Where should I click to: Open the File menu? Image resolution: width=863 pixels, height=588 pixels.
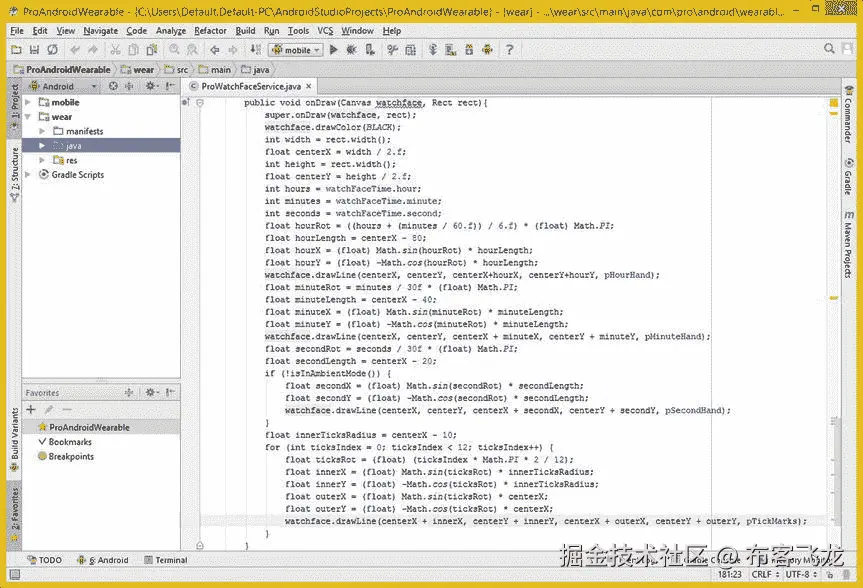(x=17, y=31)
